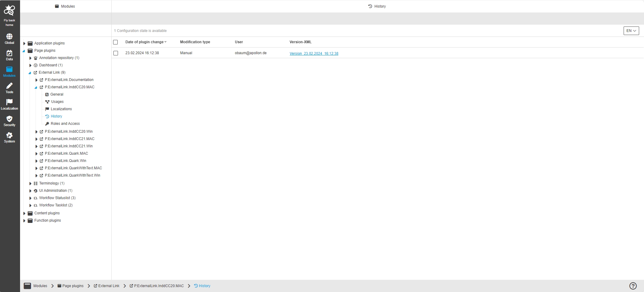The width and height of the screenshot is (644, 292).
Task: Click the General node icon
Action: 47,94
